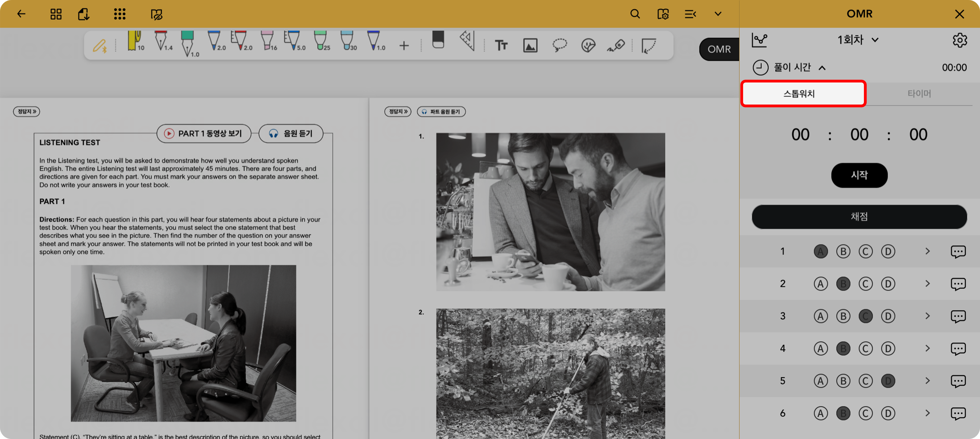
Task: Open the sticker tool icon
Action: tap(588, 46)
